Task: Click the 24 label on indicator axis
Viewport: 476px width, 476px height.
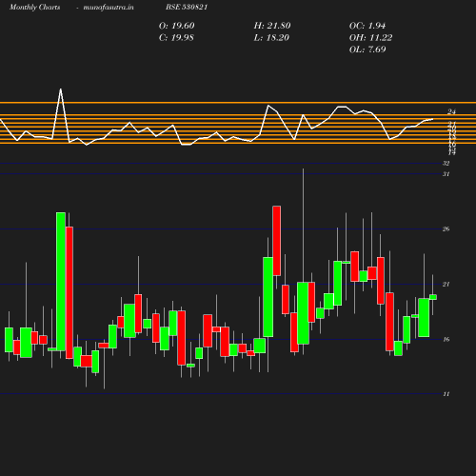Action: coord(451,111)
